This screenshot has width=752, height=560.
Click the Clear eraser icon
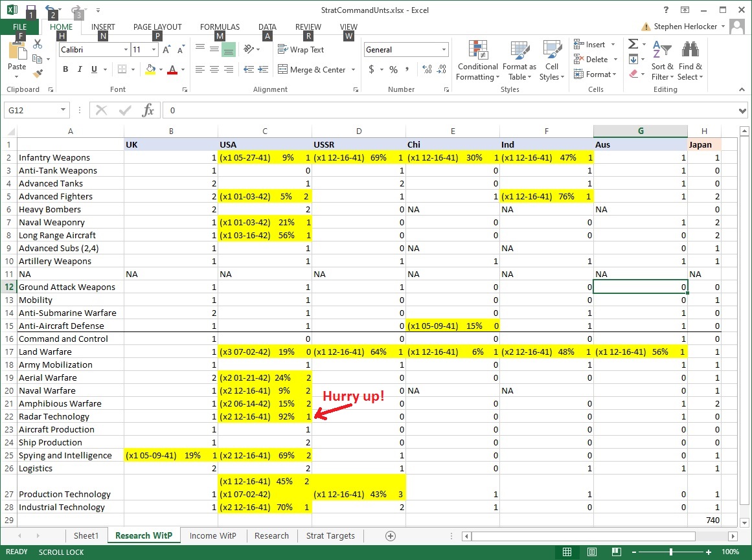click(x=633, y=74)
